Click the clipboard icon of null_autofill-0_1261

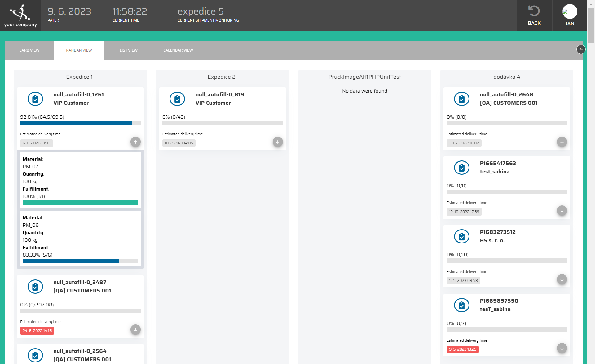(x=35, y=99)
